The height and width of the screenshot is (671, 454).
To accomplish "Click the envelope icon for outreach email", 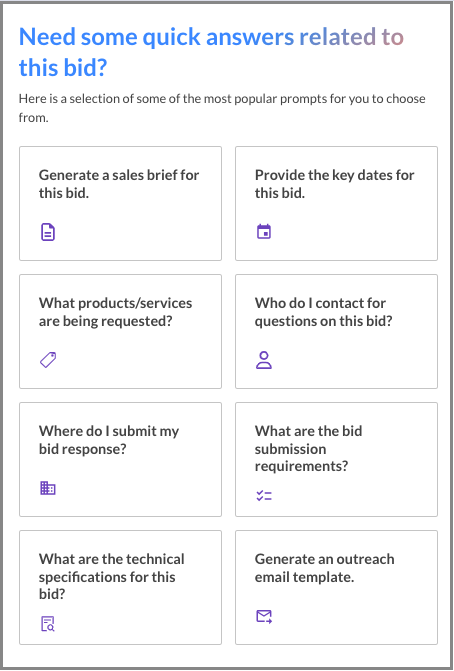I will click(264, 616).
